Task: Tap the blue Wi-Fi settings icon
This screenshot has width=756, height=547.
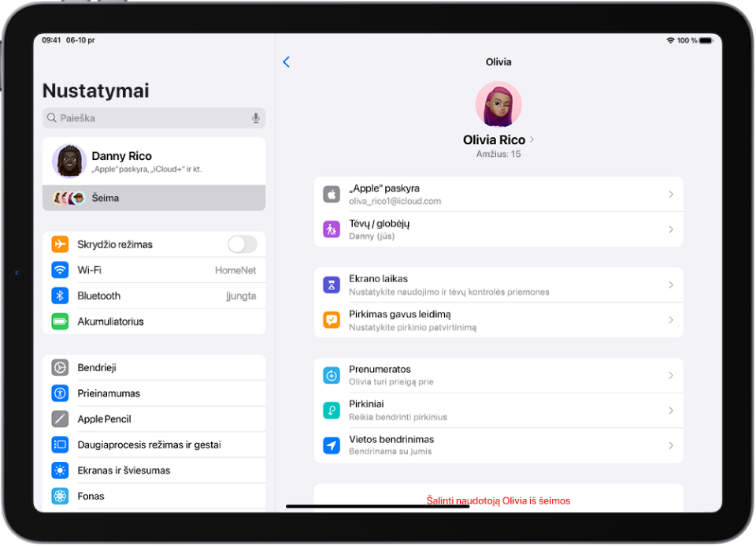Action: (x=60, y=270)
